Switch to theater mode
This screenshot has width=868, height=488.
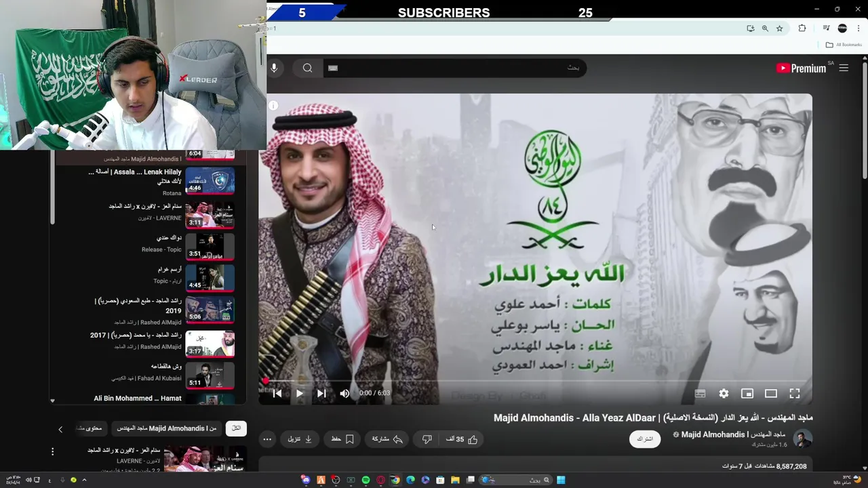point(771,393)
